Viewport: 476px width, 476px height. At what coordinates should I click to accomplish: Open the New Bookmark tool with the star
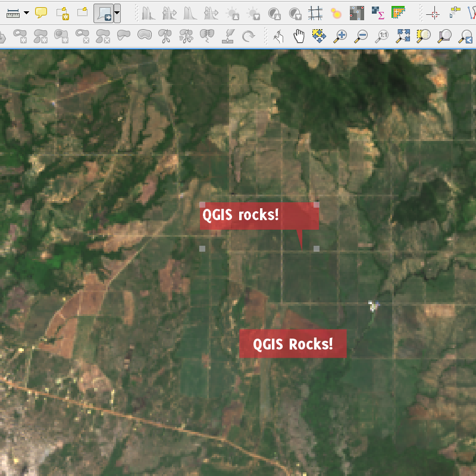(62, 13)
